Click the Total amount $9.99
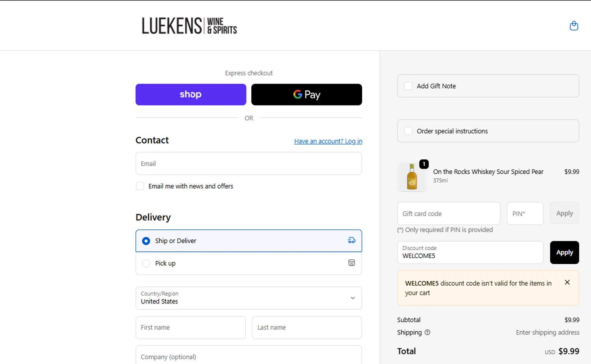 pos(569,351)
